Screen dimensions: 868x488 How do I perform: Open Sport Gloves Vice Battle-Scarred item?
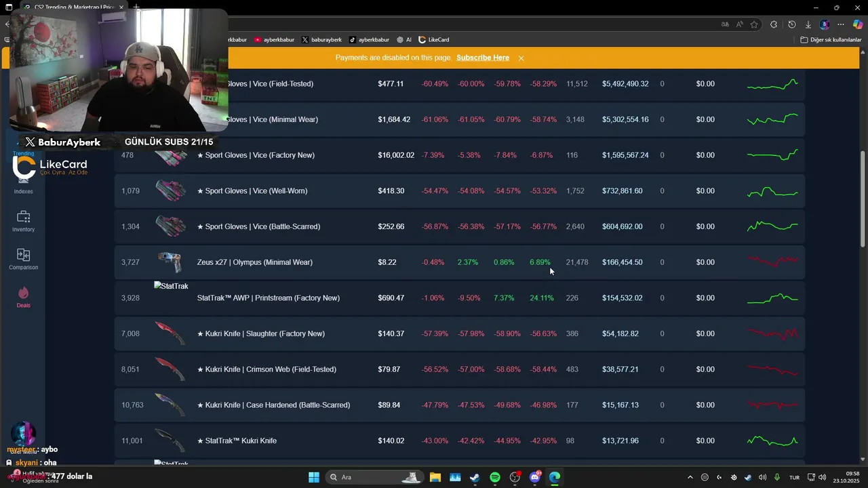tap(258, 226)
